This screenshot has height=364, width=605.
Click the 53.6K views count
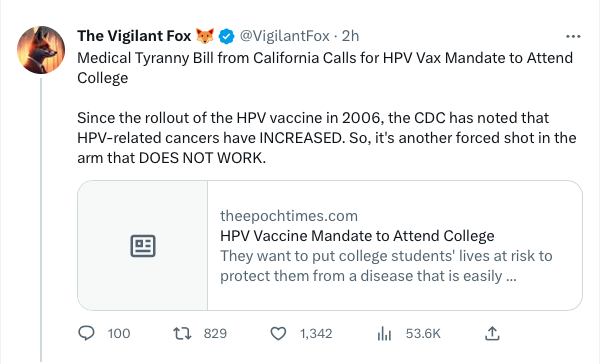coord(423,334)
